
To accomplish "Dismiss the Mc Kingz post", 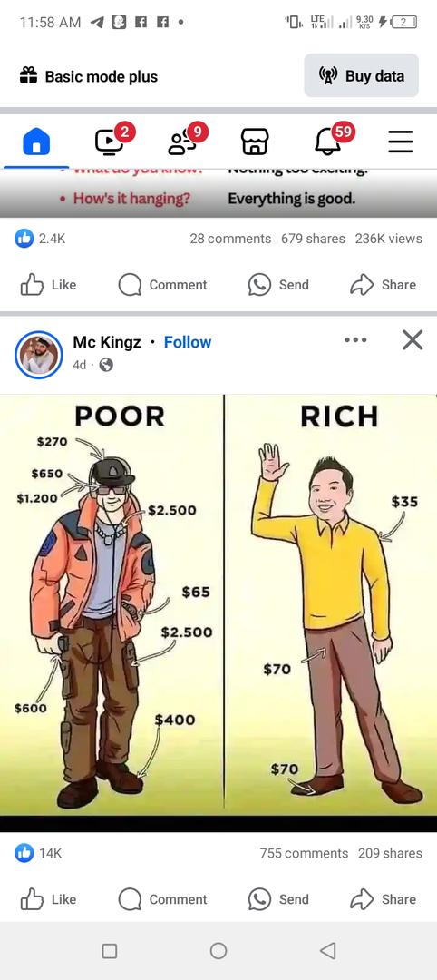I will (x=413, y=340).
